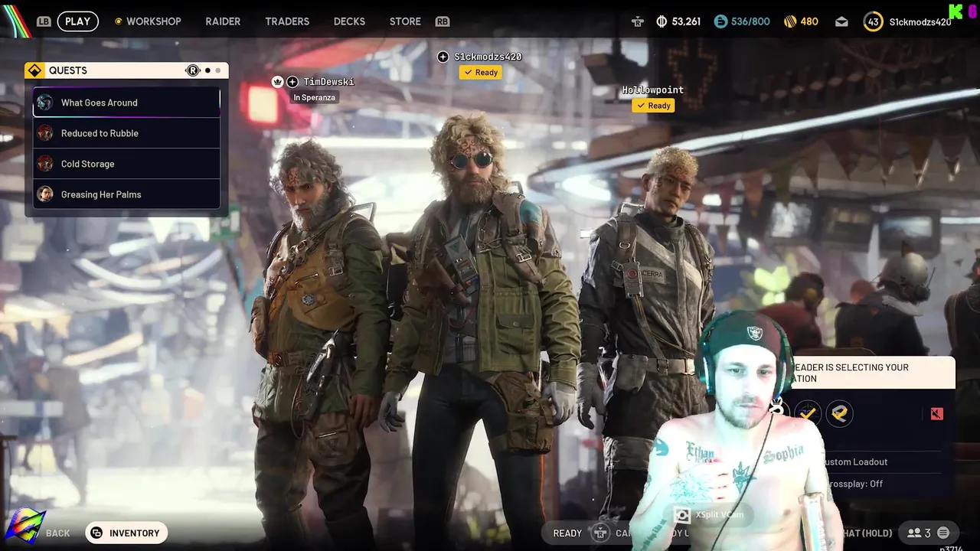
Task: Select the Greasing Her Palms quest
Action: click(x=126, y=194)
